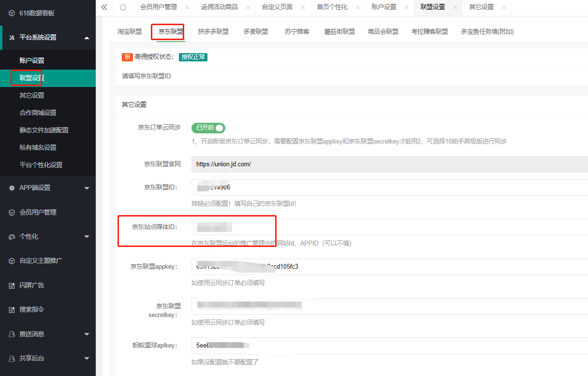
Task: Open the 拼多多联盟 sub-tab
Action: pyautogui.click(x=213, y=31)
